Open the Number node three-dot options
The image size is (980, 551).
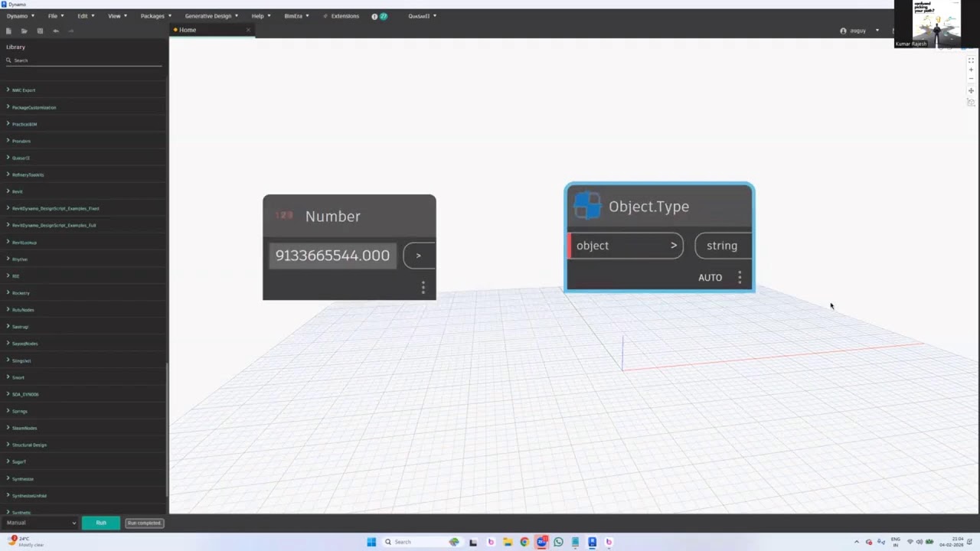[423, 288]
